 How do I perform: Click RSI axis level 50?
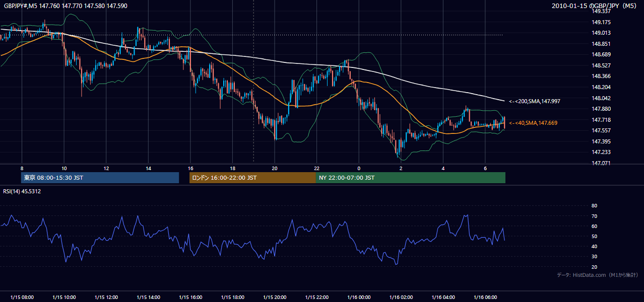click(x=594, y=236)
